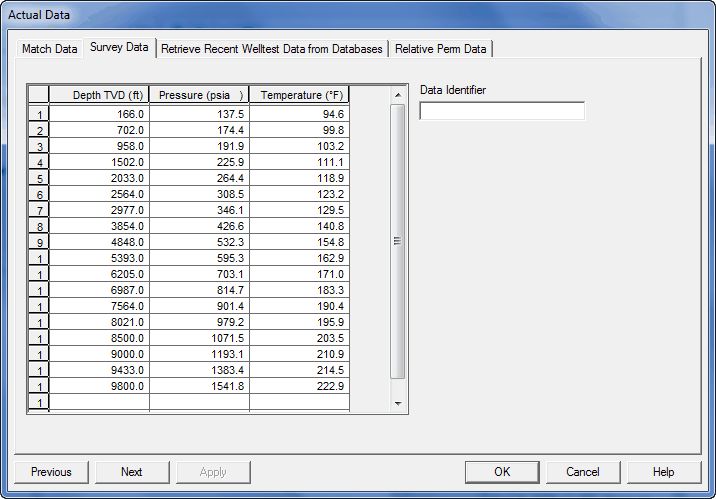The width and height of the screenshot is (716, 499).
Task: Open the Relative Perm Data tab
Action: pyautogui.click(x=440, y=48)
